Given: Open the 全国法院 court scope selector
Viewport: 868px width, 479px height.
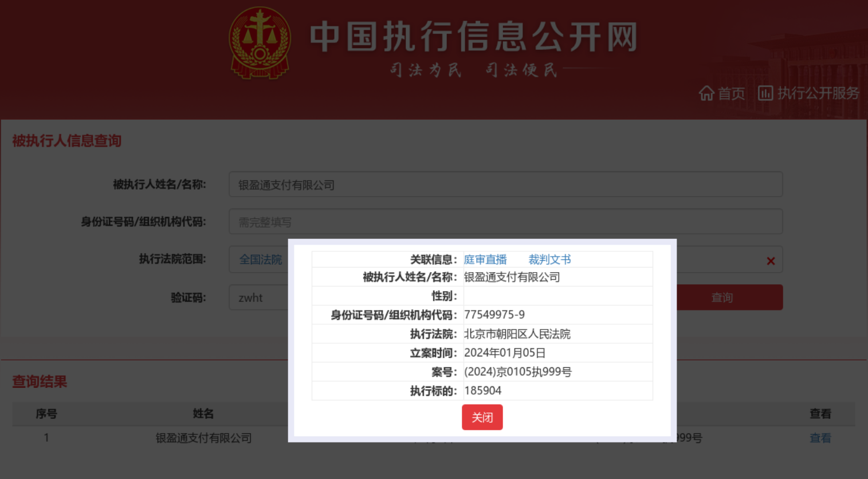Looking at the screenshot, I should coord(261,260).
